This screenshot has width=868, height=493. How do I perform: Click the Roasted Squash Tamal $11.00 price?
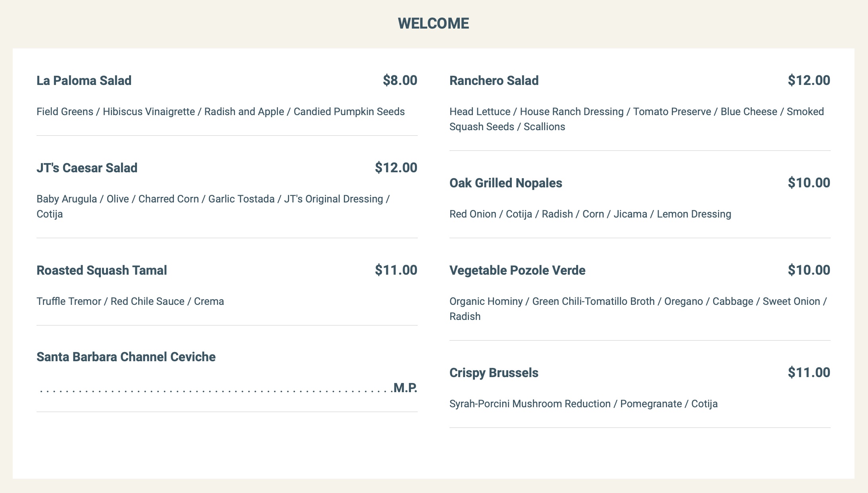point(396,270)
